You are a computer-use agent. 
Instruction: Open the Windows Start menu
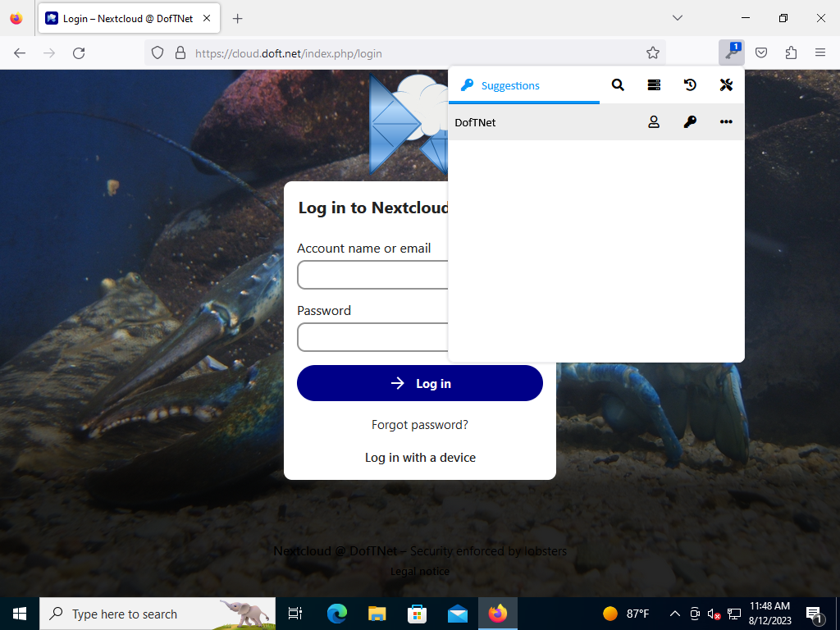(x=20, y=614)
